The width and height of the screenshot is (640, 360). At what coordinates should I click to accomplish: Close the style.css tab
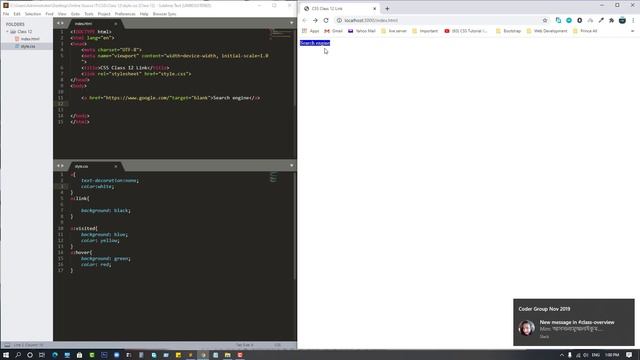pos(116,166)
